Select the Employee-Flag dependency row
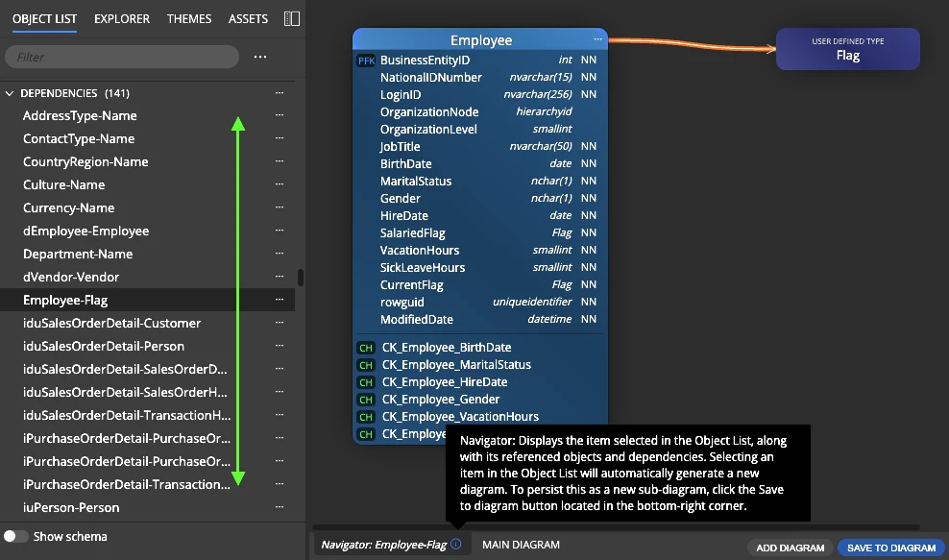 coord(147,300)
